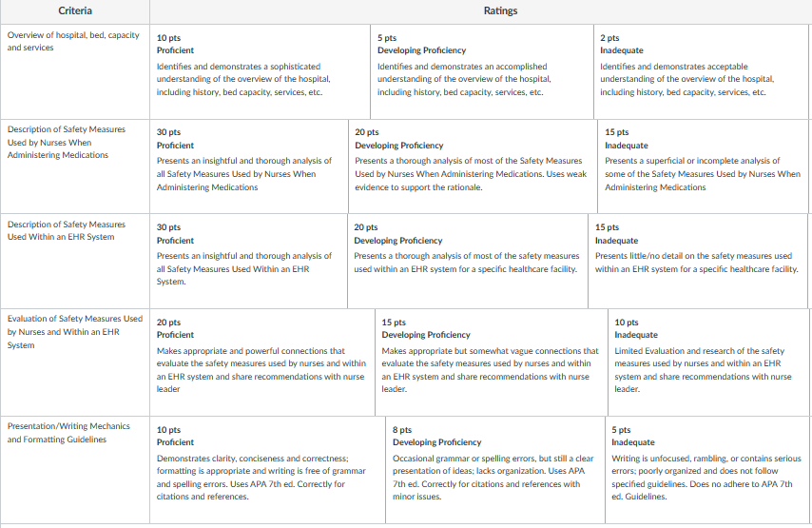Click the Presentation/Writing Mechanics criterion cell
Image resolution: width=812 pixels, height=528 pixels.
[x=75, y=469]
